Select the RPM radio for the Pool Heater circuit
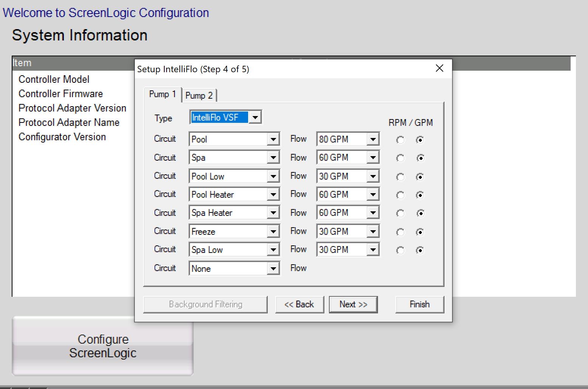The width and height of the screenshot is (588, 389). pyautogui.click(x=400, y=195)
